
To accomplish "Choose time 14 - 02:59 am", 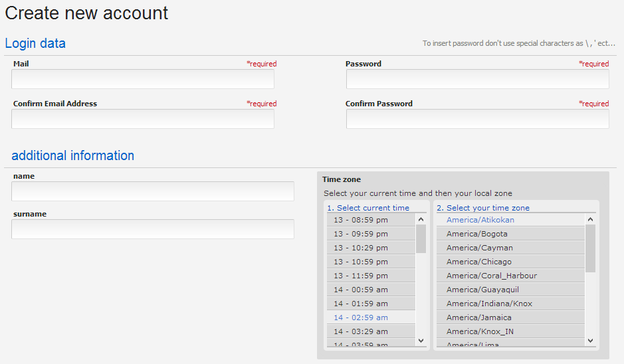I will click(371, 318).
